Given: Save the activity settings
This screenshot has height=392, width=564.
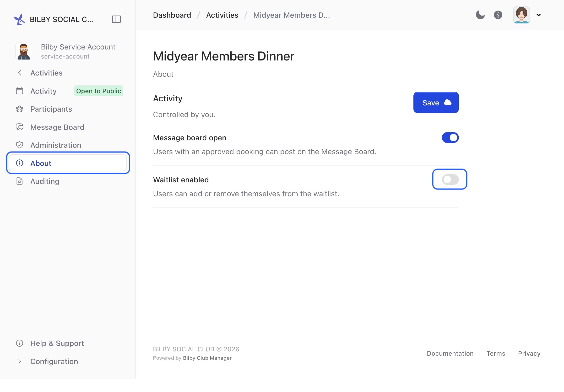Looking at the screenshot, I should pos(436,102).
